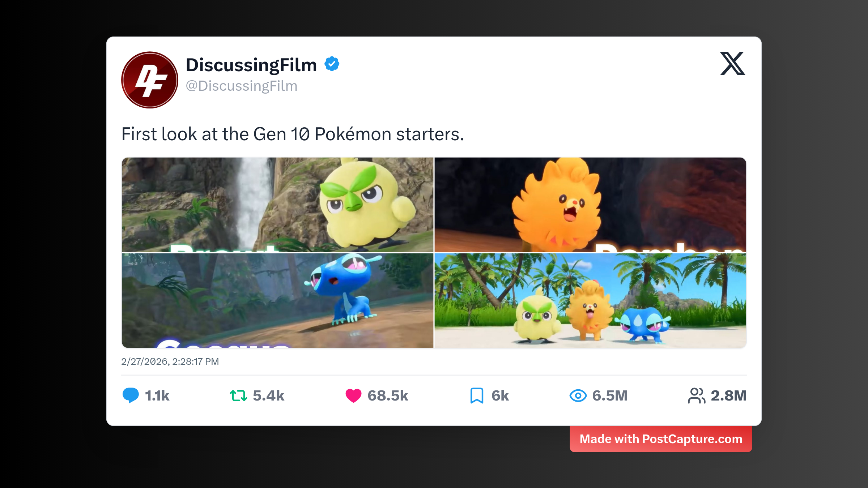Click the X logo icon
Screen dimensions: 868x488
click(732, 63)
